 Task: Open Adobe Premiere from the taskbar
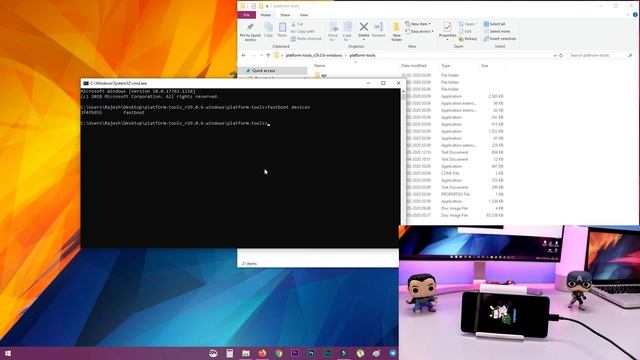pyautogui.click(x=295, y=353)
